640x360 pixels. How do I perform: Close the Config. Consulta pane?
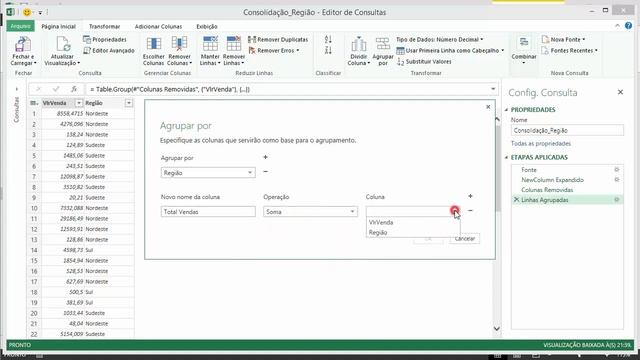620,92
